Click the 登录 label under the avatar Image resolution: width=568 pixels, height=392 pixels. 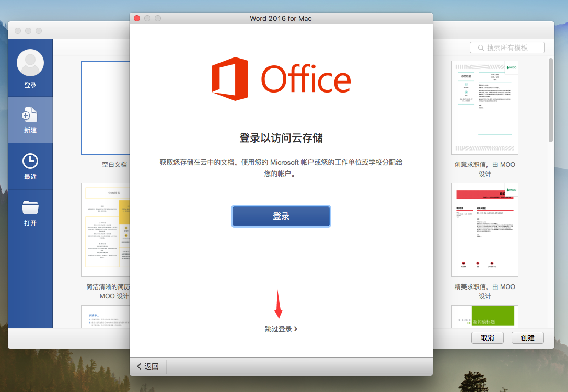(x=30, y=85)
